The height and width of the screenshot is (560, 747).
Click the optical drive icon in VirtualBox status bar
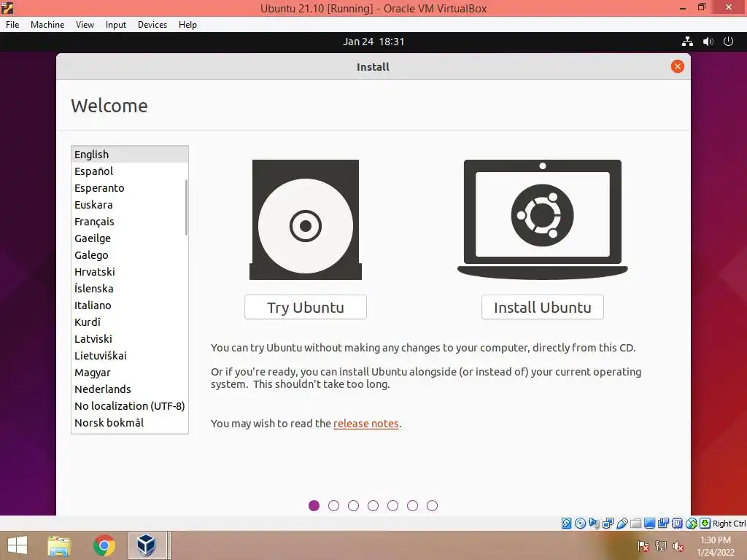coord(580,524)
